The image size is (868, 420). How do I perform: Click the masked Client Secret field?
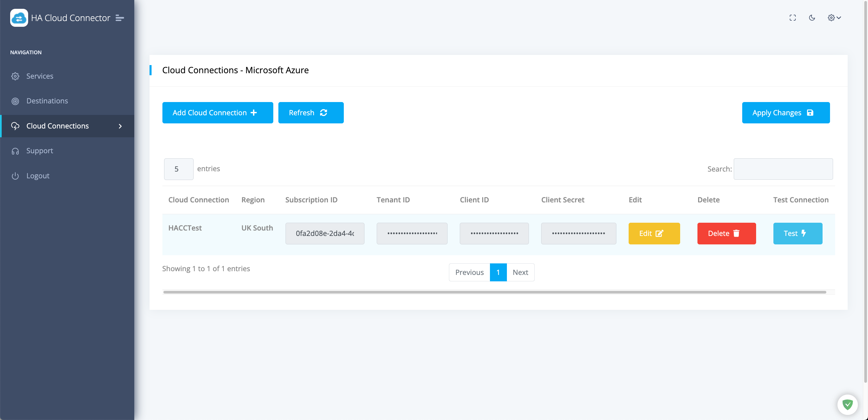pyautogui.click(x=579, y=234)
